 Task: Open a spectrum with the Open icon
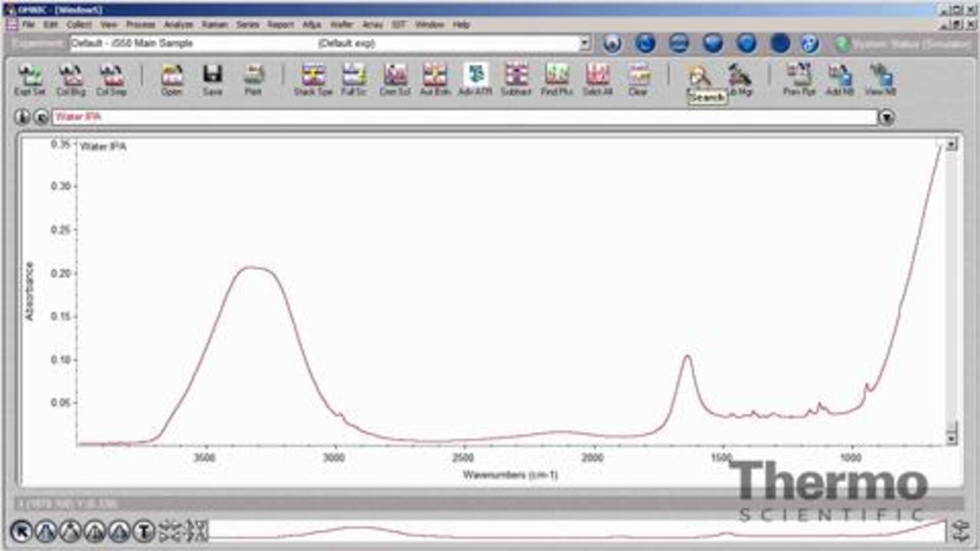click(x=172, y=78)
